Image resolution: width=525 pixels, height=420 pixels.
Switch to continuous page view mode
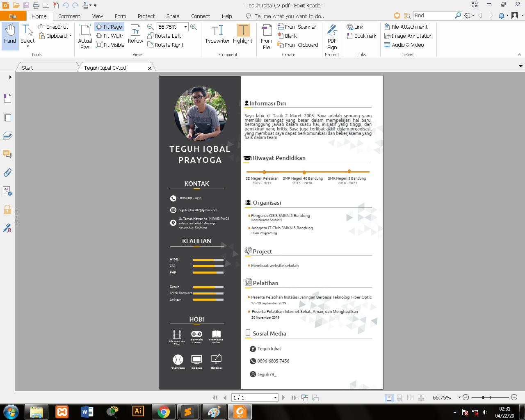399,397
